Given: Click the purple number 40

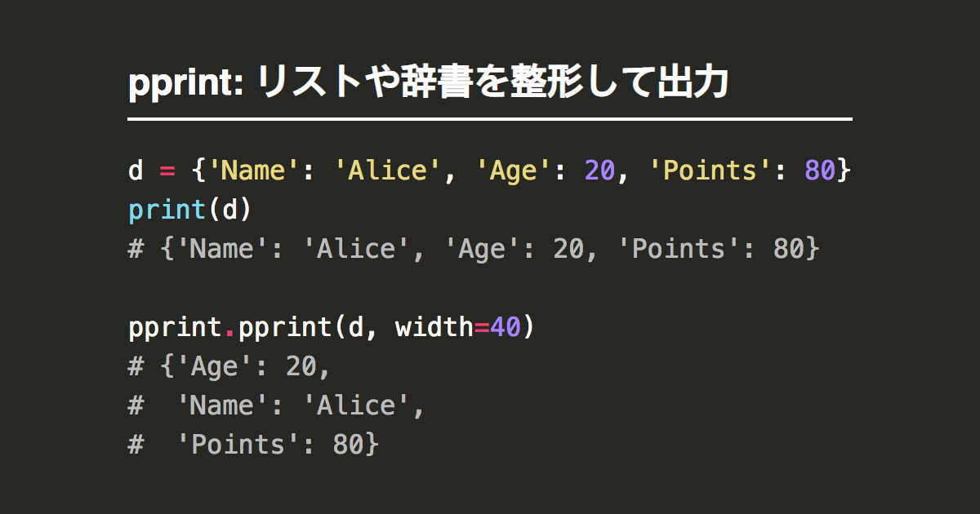Looking at the screenshot, I should [x=505, y=327].
